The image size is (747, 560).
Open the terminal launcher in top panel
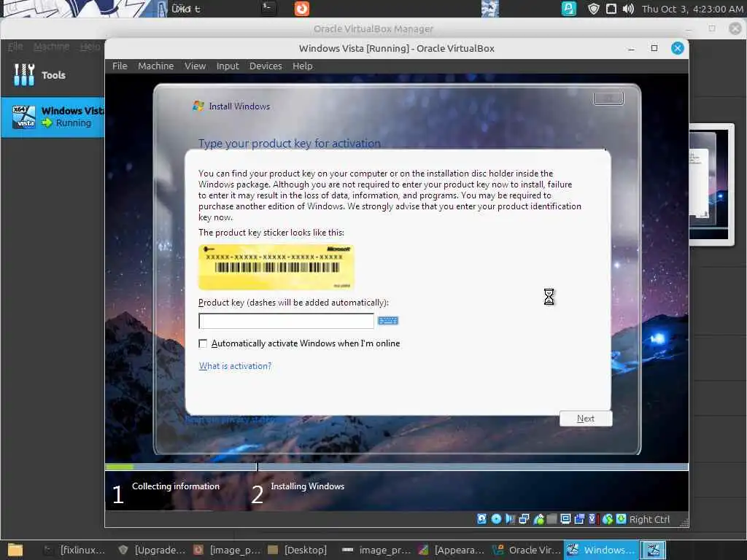268,8
